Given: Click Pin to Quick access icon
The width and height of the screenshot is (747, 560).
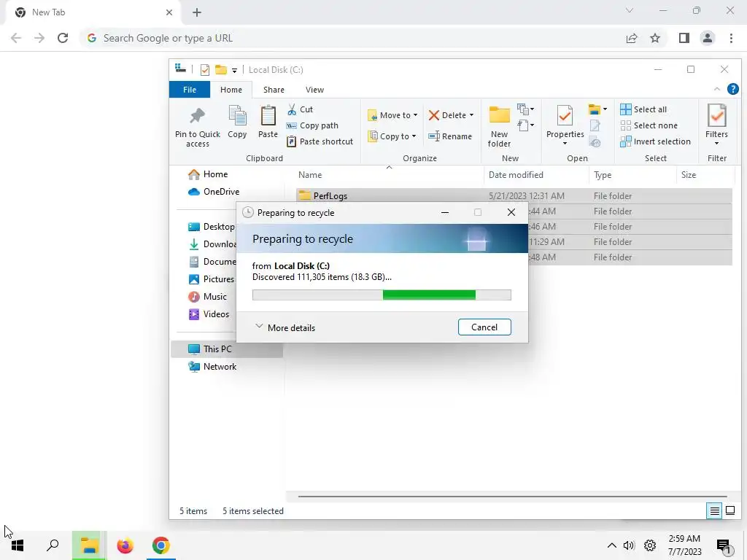Looking at the screenshot, I should (x=197, y=116).
